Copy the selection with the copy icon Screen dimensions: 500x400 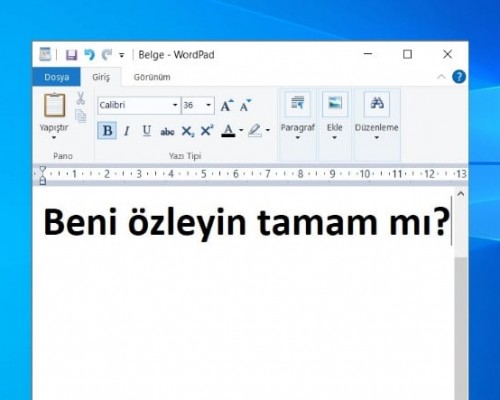click(81, 116)
